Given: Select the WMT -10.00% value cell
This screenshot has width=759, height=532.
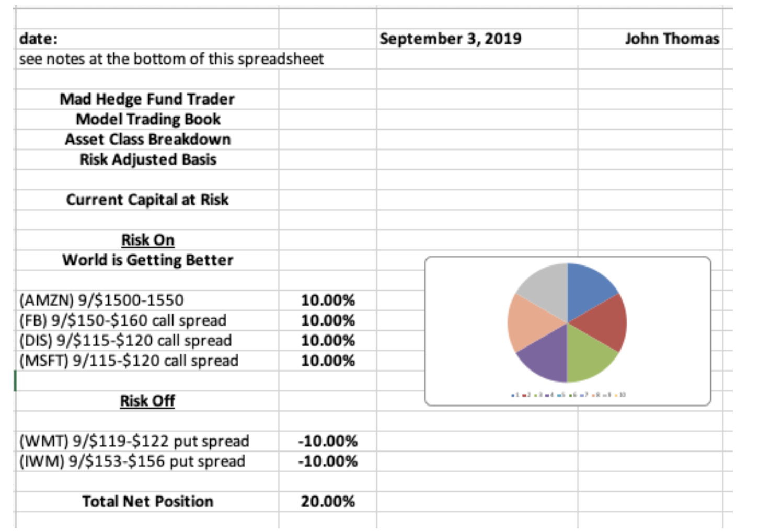Looking at the screenshot, I should [x=328, y=441].
